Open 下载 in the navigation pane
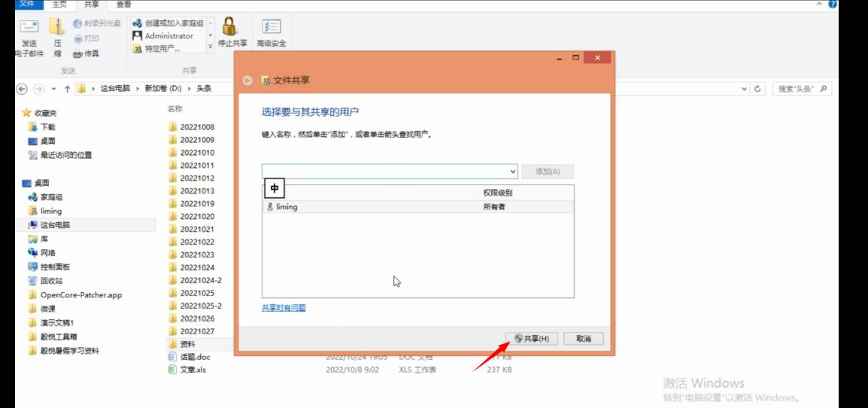The height and width of the screenshot is (408, 868). 42,127
